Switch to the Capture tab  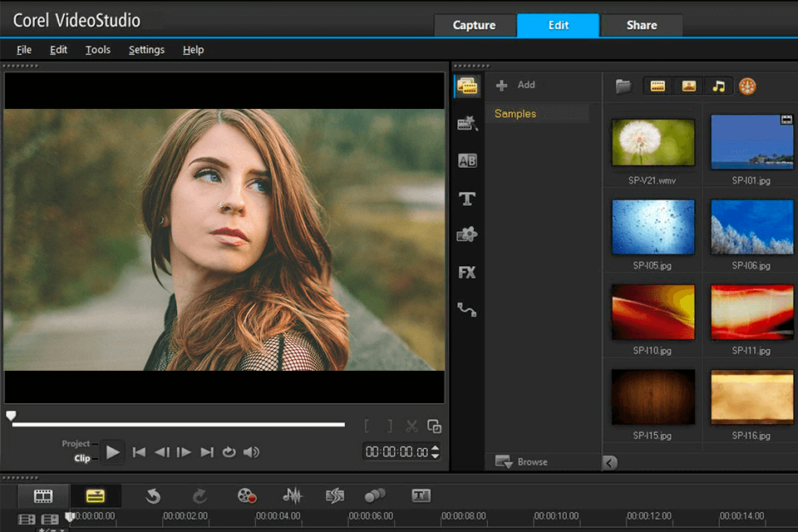[x=475, y=26]
